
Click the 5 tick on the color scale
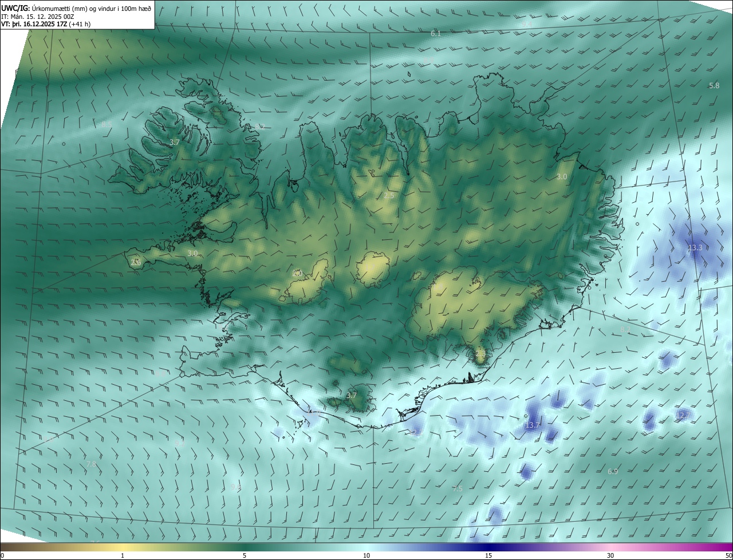coord(245,556)
